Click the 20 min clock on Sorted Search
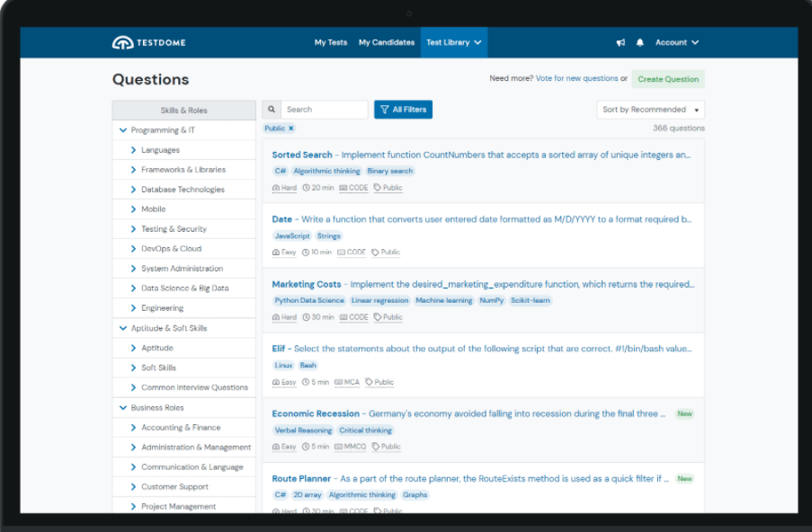 [x=306, y=188]
